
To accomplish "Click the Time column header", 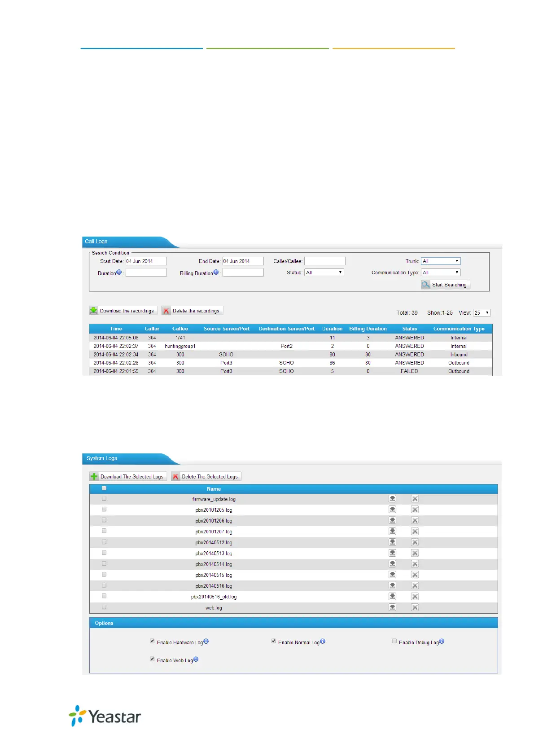I will click(116, 329).
